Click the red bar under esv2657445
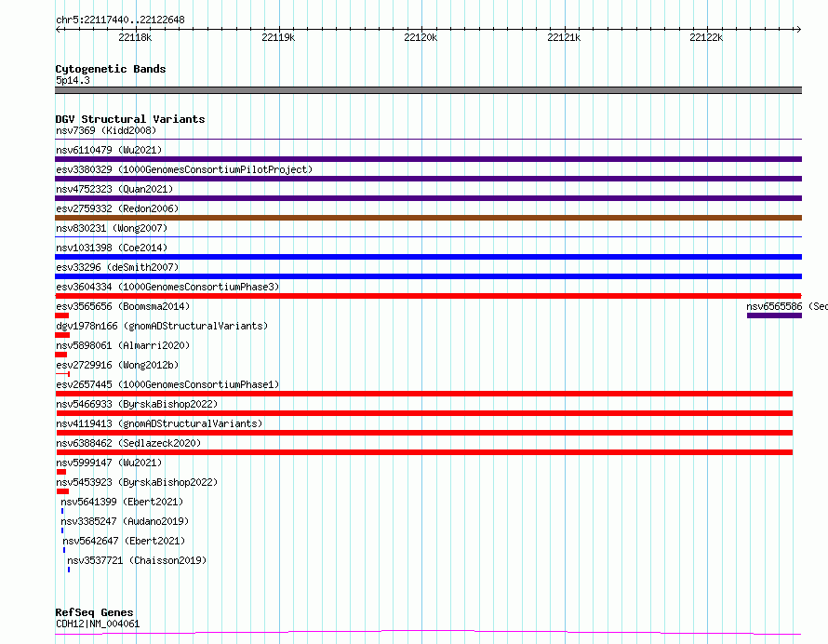This screenshot has width=828, height=644. tap(423, 394)
